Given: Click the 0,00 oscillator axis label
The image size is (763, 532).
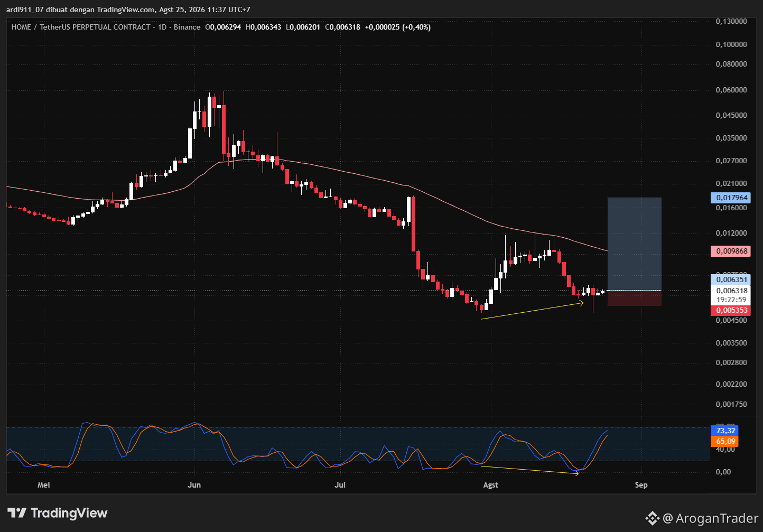Looking at the screenshot, I should [x=724, y=472].
